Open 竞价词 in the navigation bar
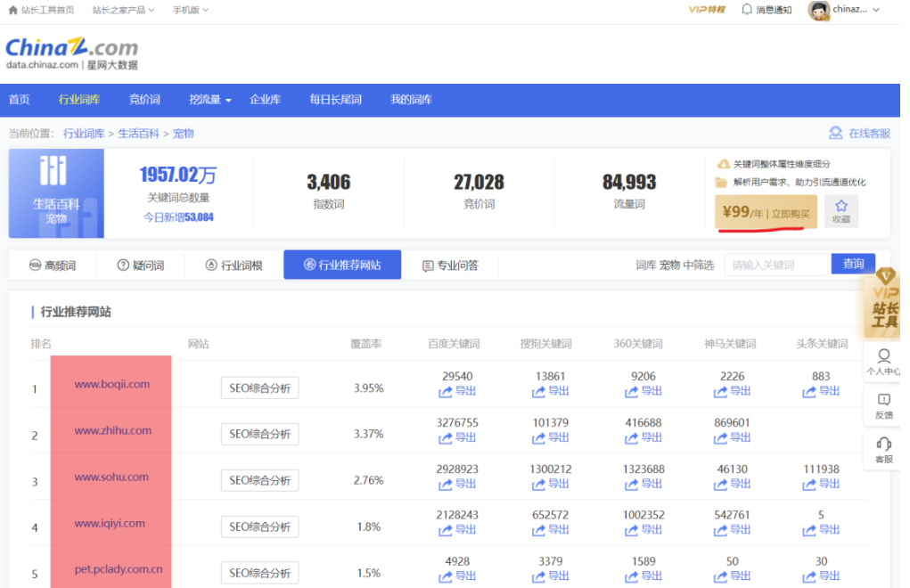Viewport: 910px width, 588px height. [144, 100]
